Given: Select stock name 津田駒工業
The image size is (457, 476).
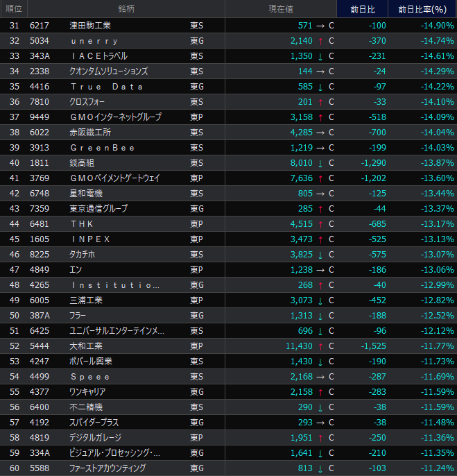Looking at the screenshot, I should coord(90,26).
